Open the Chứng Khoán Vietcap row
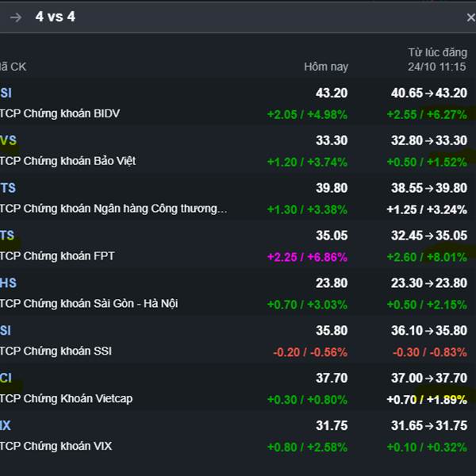This screenshot has height=476, width=476. (67, 399)
